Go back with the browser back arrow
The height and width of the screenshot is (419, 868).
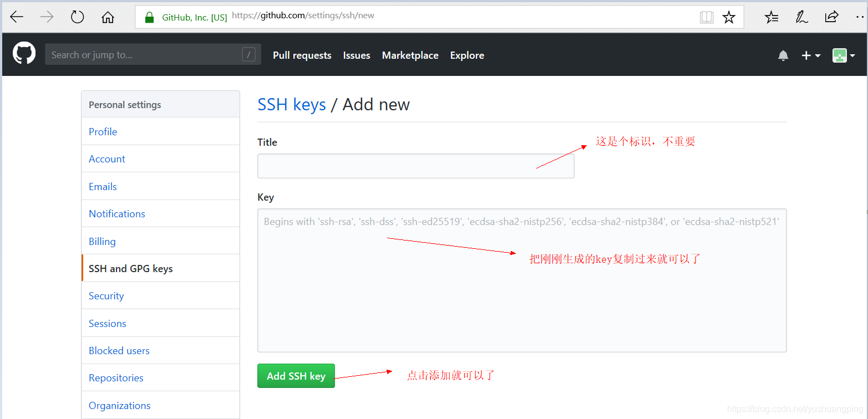[x=17, y=17]
